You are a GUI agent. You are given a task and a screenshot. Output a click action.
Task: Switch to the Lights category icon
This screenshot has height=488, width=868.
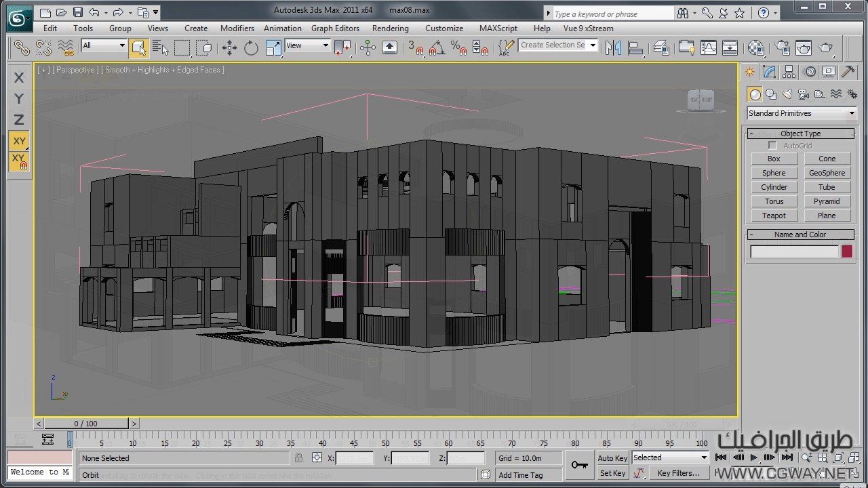pyautogui.click(x=787, y=94)
